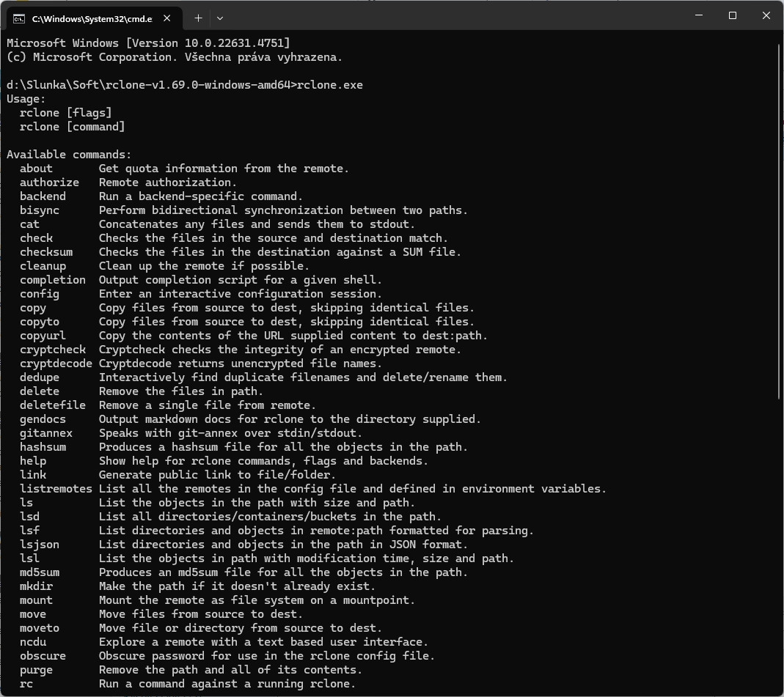Click the 'purge' command name
The height and width of the screenshot is (697, 784).
coord(36,670)
